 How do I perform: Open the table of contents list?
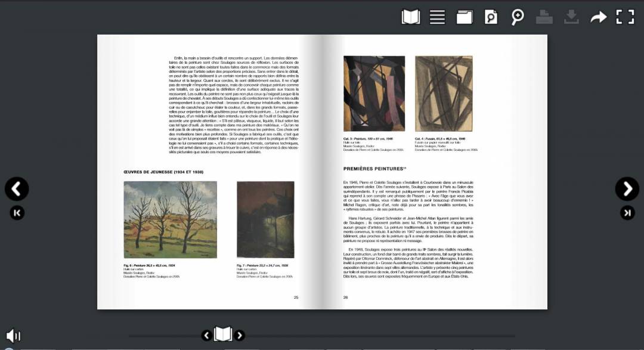click(x=438, y=17)
